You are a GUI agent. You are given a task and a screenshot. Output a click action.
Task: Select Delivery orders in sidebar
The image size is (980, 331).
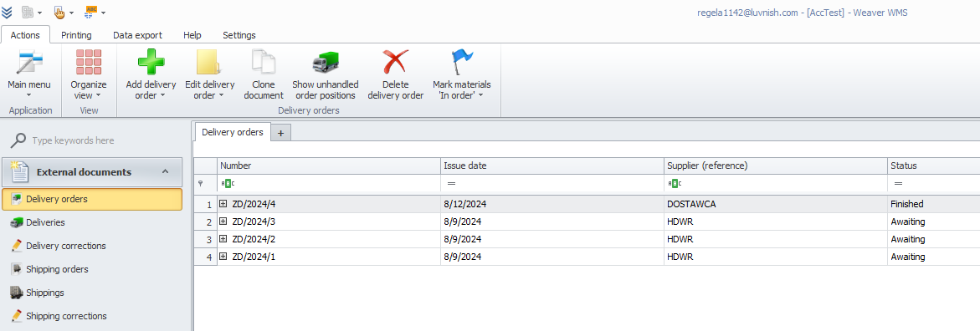[93, 199]
